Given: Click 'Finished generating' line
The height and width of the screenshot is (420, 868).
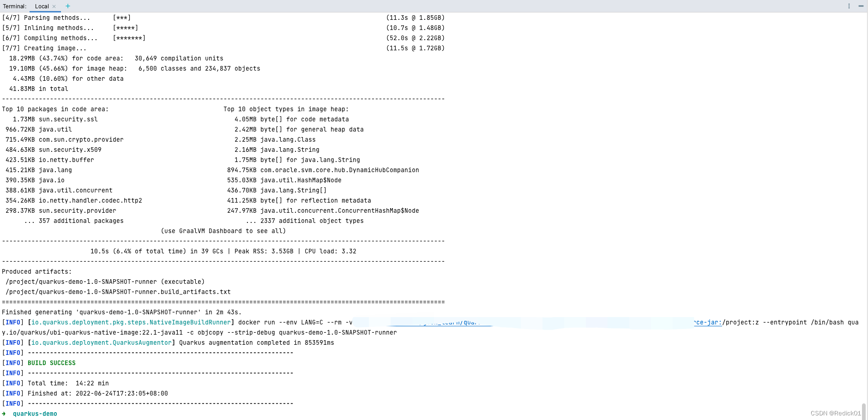Looking at the screenshot, I should (x=122, y=312).
